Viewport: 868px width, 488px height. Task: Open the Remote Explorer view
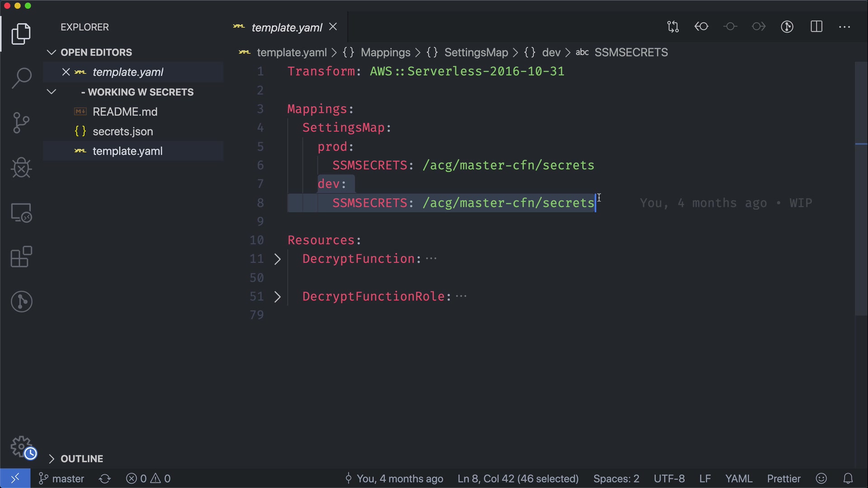coord(21,212)
